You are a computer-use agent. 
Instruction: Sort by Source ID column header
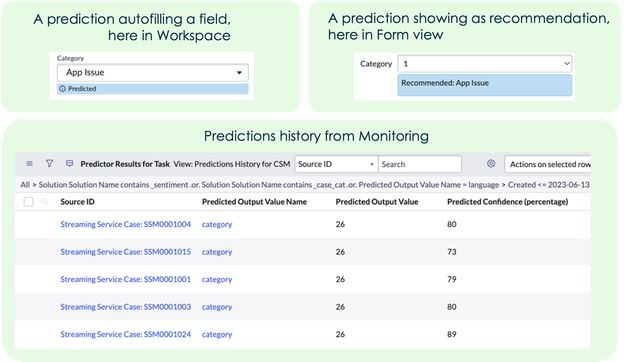[x=77, y=202]
